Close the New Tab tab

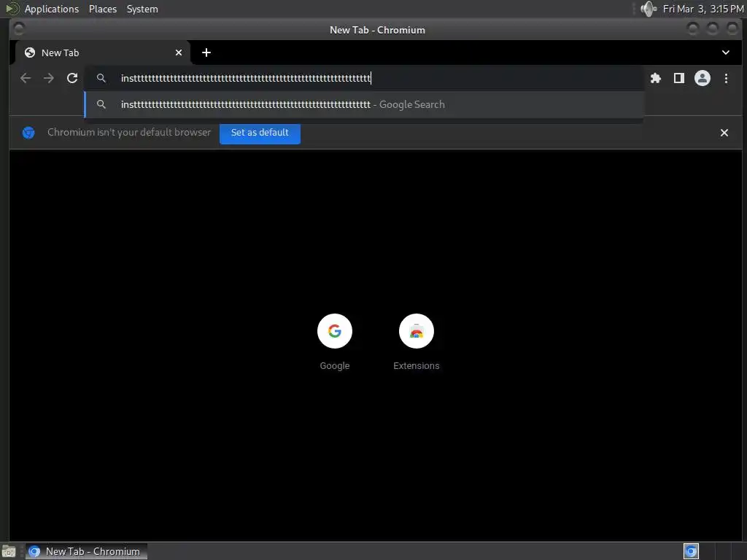click(179, 52)
